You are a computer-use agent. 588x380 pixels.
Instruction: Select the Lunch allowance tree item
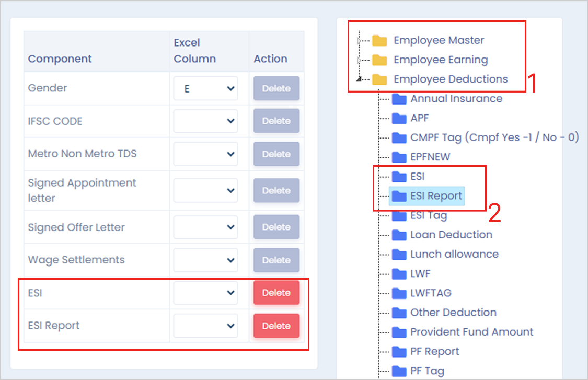454,255
